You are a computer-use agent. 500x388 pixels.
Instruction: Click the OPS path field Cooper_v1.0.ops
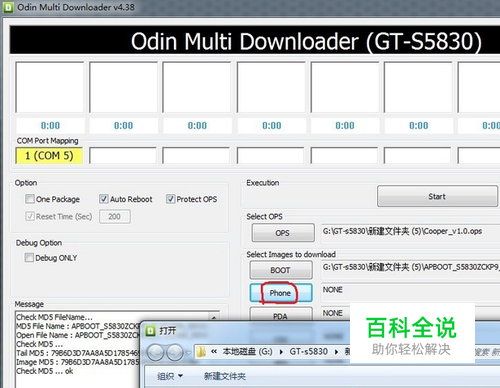click(x=410, y=233)
